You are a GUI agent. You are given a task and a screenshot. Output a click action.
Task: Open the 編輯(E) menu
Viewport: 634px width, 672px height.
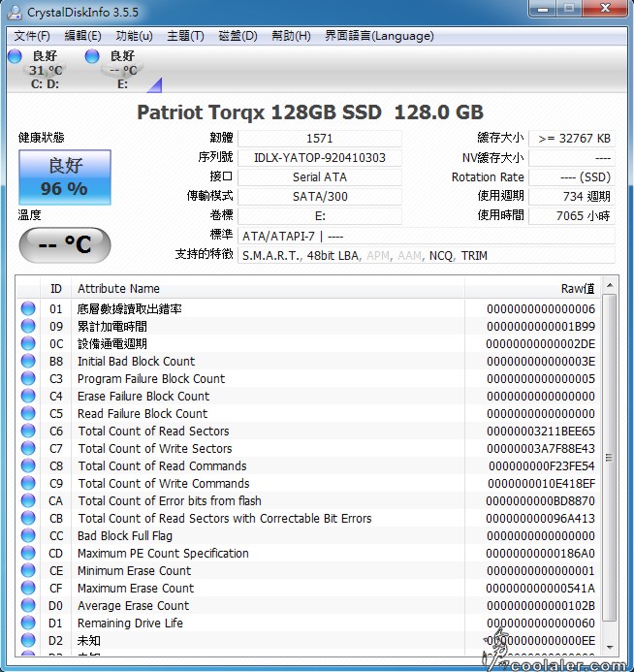pyautogui.click(x=82, y=36)
